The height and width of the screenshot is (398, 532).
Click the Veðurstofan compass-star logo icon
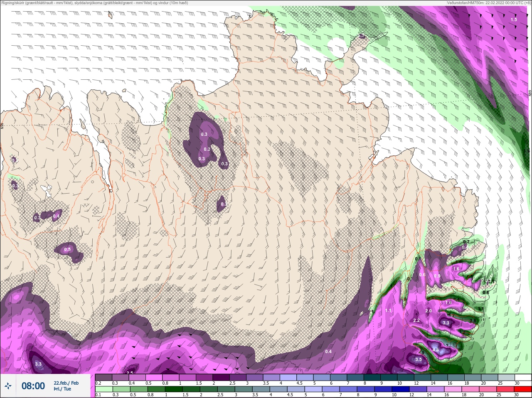[8, 386]
